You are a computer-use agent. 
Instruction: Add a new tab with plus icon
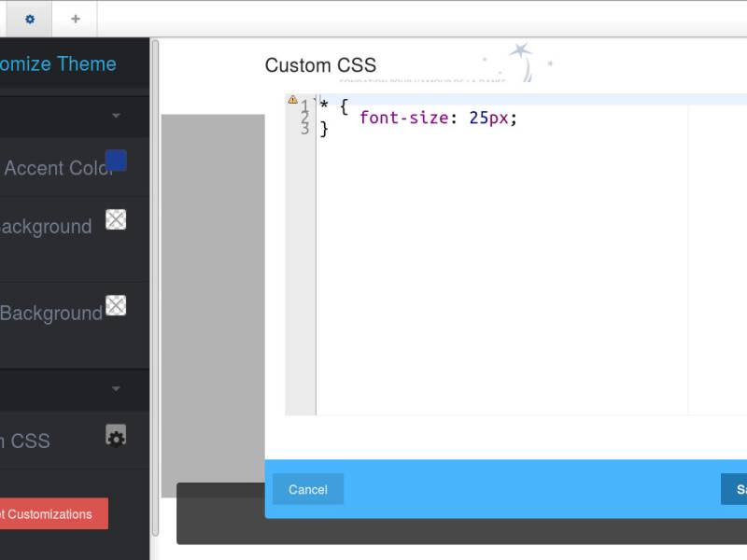coord(76,19)
